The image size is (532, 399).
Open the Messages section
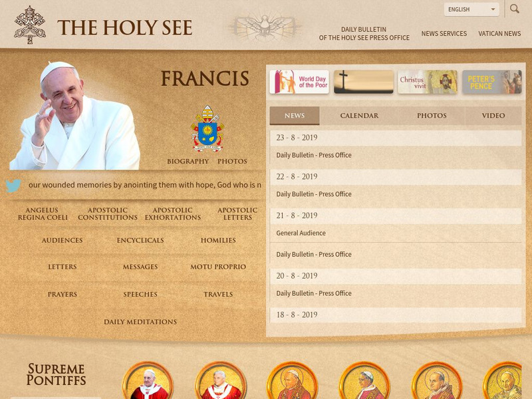coord(140,267)
